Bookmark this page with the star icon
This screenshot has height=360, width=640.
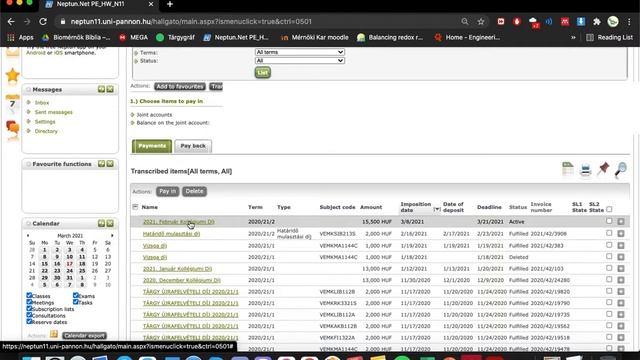(481, 22)
